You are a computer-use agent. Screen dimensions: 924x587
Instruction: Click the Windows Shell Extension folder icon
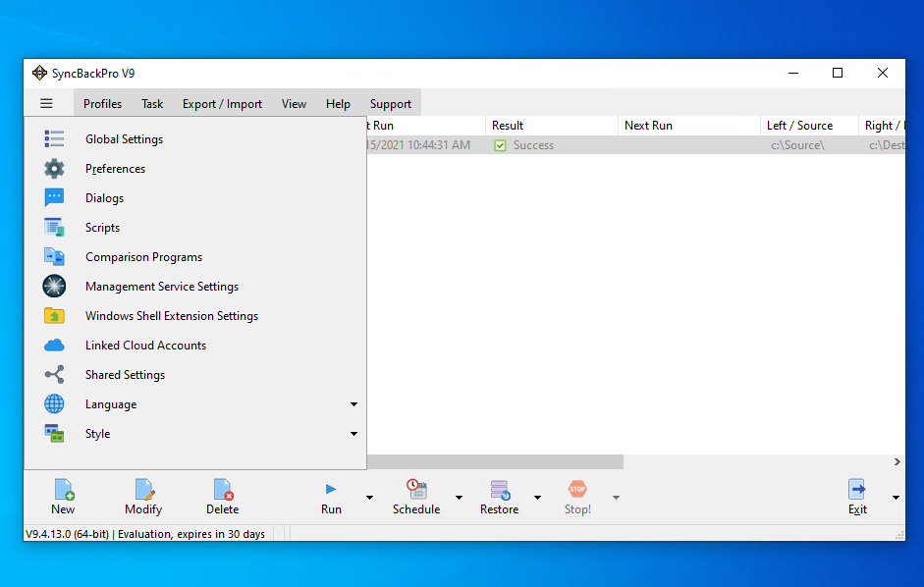click(54, 316)
